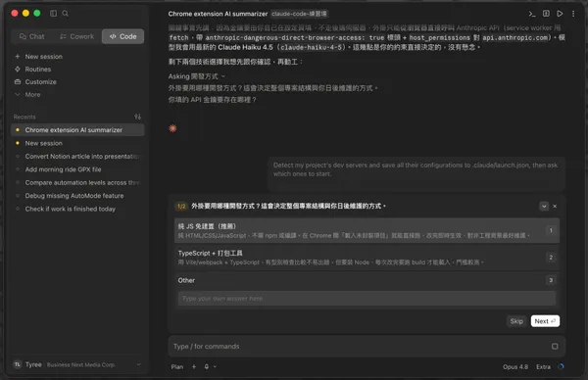This screenshot has width=588, height=380.
Task: Open the recent 'New session' entry
Action: click(x=77, y=143)
